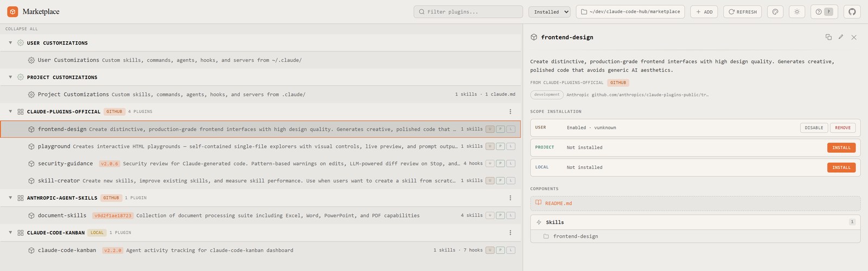Click the github.com/anthropics repository link
Image resolution: width=868 pixels, height=271 pixels.
(x=650, y=95)
